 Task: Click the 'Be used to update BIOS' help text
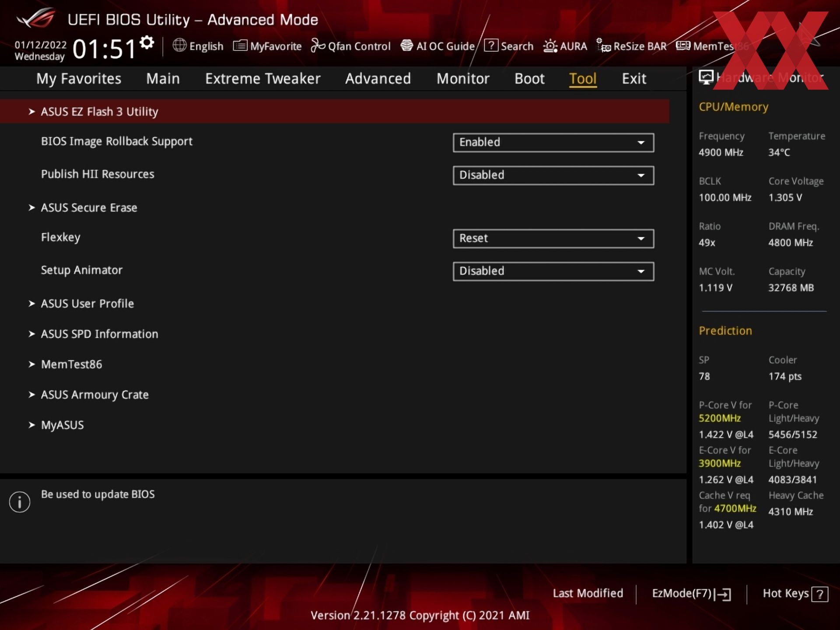98,494
